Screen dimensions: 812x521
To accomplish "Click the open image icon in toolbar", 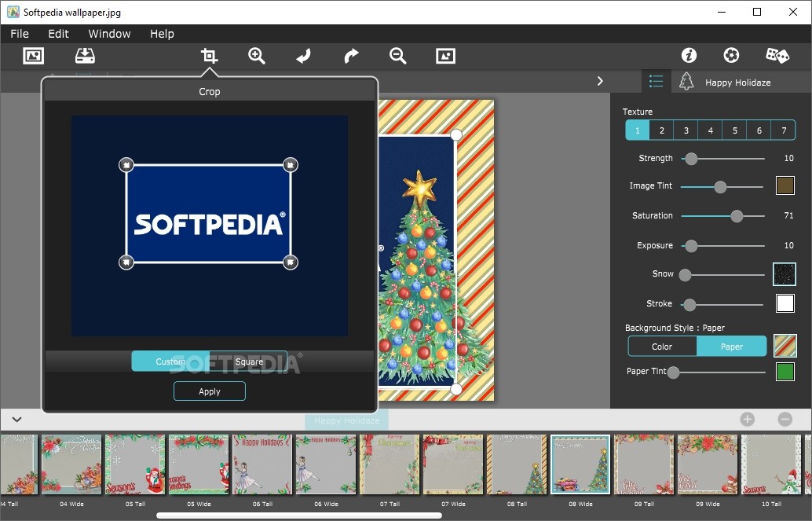I will pyautogui.click(x=33, y=56).
